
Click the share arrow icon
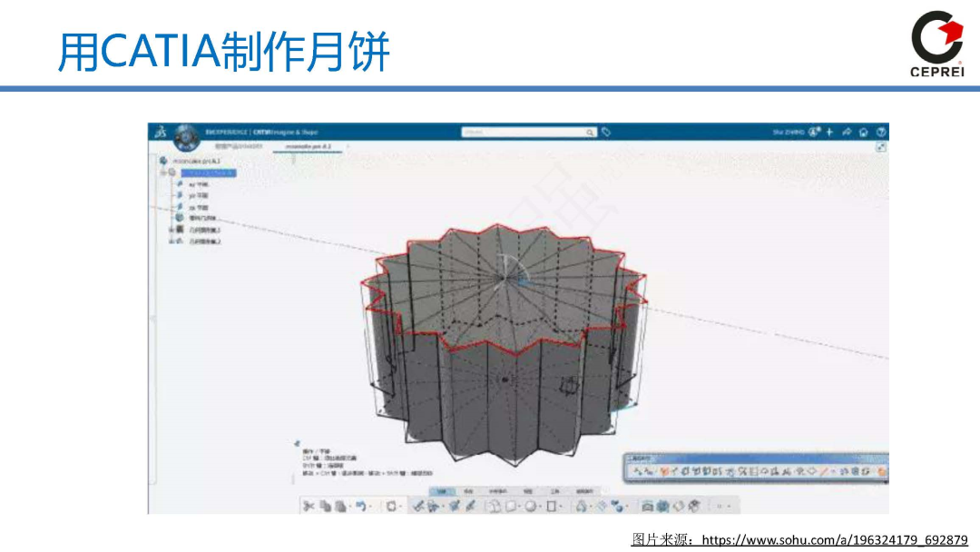tap(847, 132)
